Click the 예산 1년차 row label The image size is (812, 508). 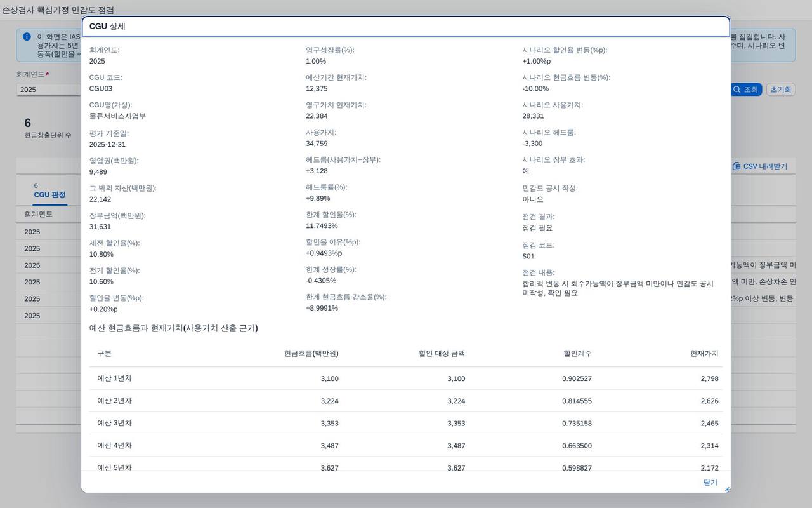(114, 378)
